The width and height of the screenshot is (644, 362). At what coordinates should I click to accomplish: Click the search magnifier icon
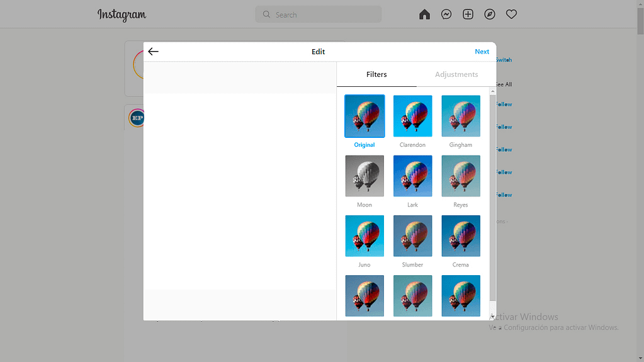(x=266, y=14)
